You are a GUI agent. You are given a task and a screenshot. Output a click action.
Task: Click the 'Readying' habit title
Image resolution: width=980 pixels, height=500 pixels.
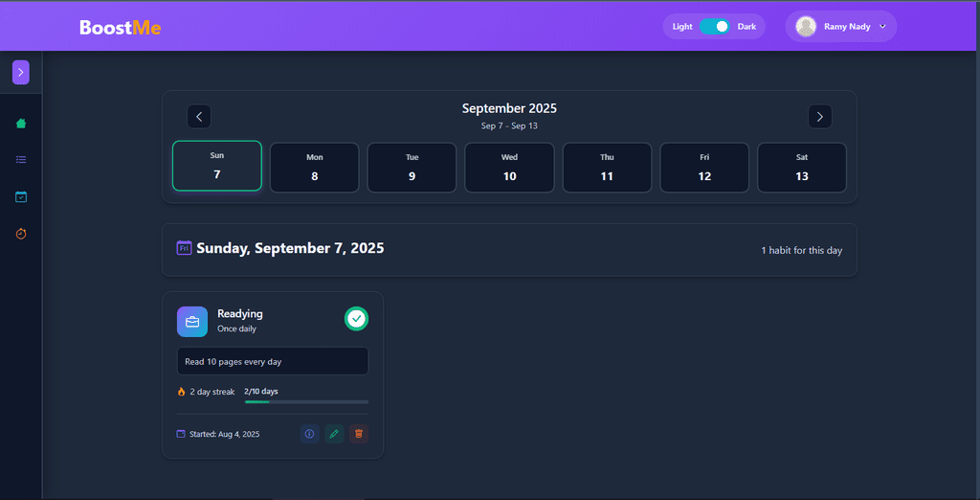pyautogui.click(x=240, y=313)
